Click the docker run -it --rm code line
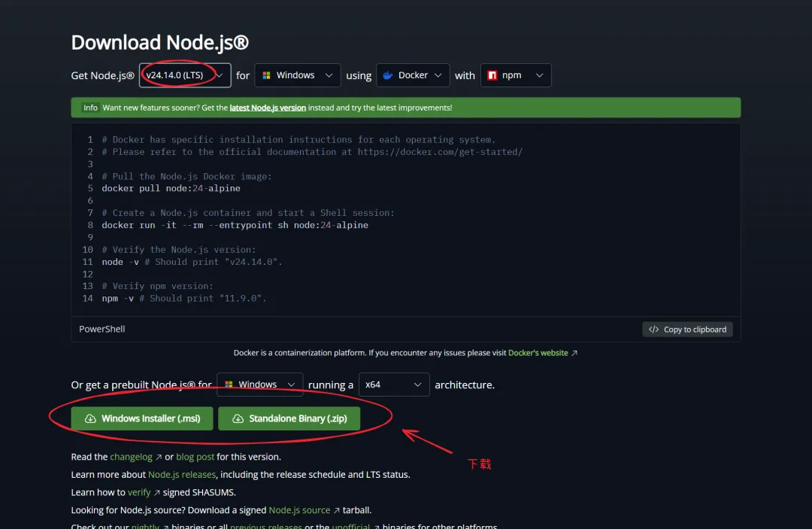The image size is (812, 529). click(235, 226)
